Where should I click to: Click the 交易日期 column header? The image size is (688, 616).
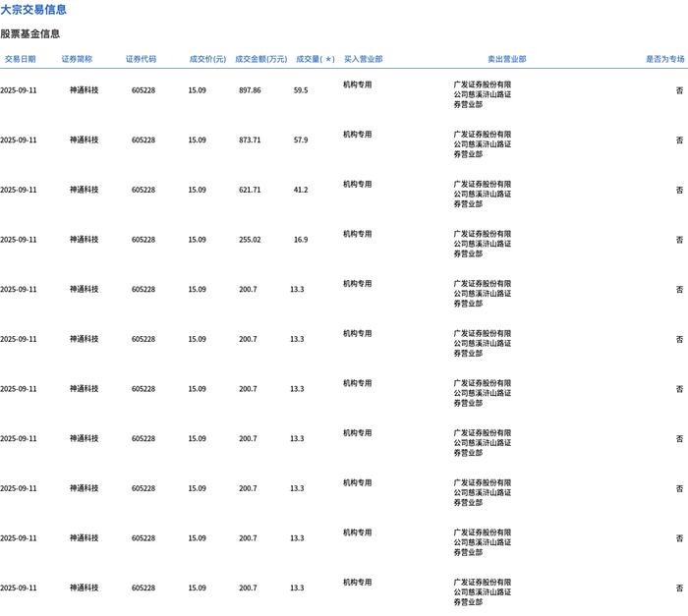point(20,59)
